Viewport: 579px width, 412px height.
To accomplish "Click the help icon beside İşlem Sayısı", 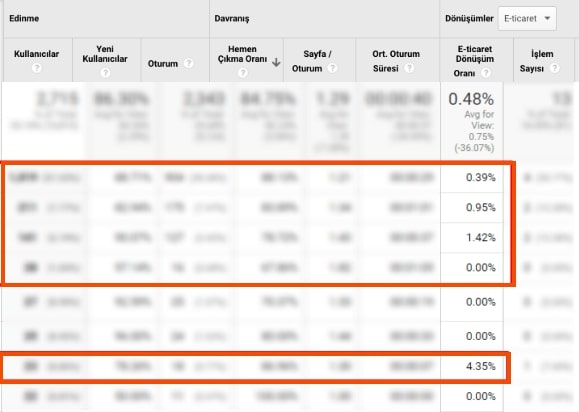I will coord(554,68).
